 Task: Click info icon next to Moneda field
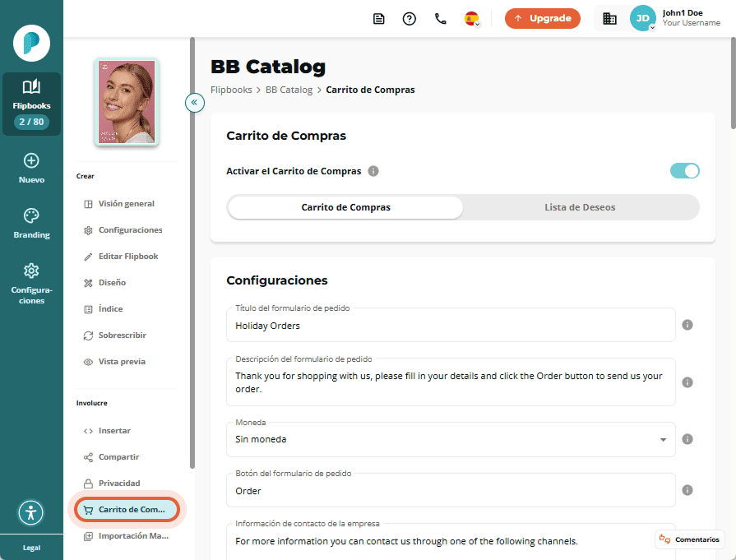[687, 439]
